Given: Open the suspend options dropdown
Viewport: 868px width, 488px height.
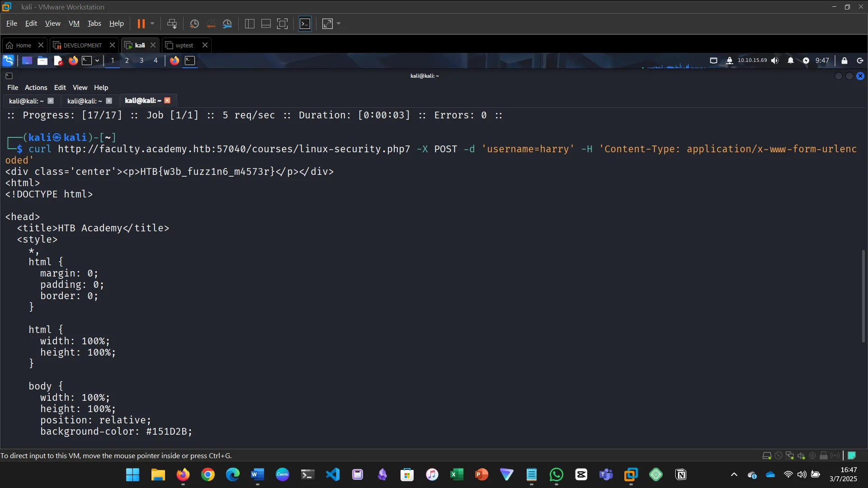Looking at the screenshot, I should pos(153,23).
